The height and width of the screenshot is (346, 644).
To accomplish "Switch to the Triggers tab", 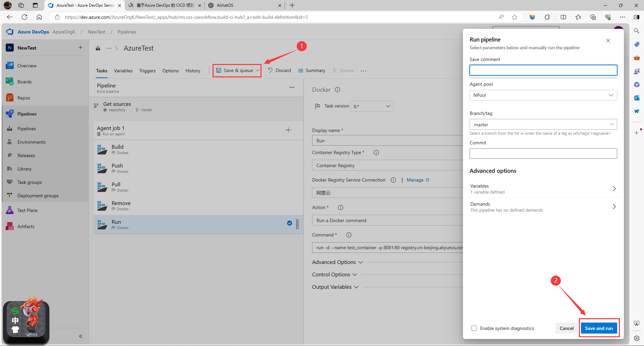I will point(147,71).
